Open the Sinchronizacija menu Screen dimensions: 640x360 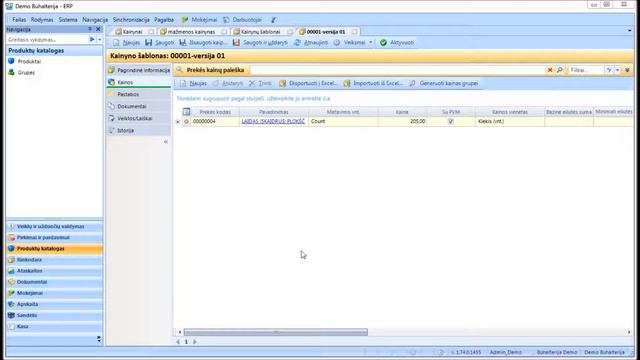tap(131, 20)
